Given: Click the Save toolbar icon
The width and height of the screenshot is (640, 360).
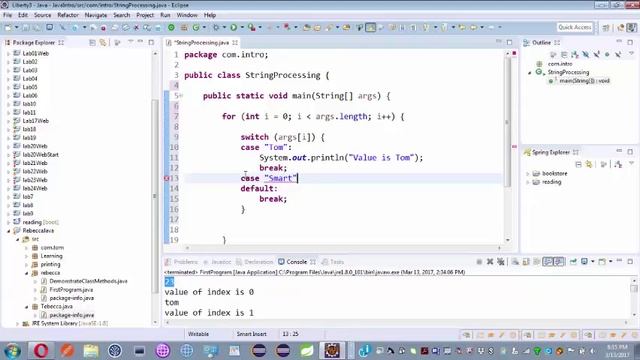Looking at the screenshot, I should click(x=26, y=27).
